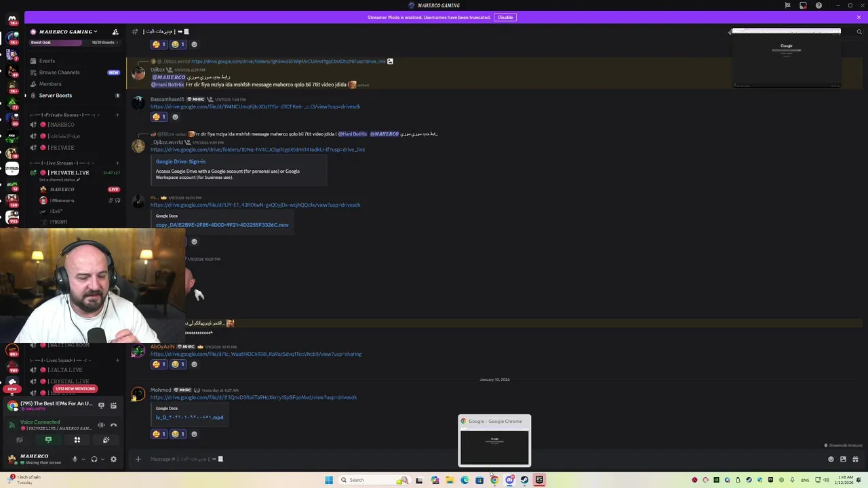Click heart-face reaction on Mohmed's message
This screenshot has width=868, height=488.
click(159, 434)
